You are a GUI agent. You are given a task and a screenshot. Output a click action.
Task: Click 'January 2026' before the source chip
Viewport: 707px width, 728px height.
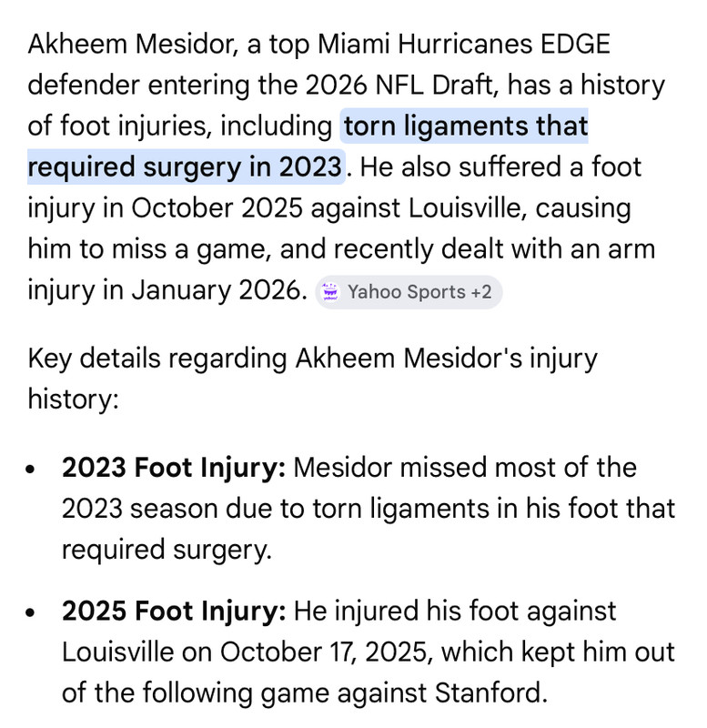[x=217, y=290]
